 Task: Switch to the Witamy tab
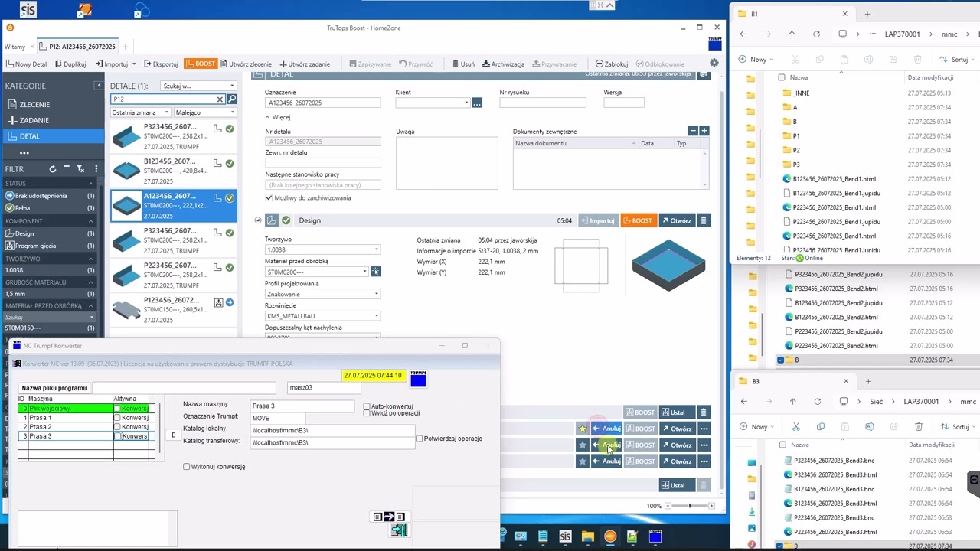click(x=15, y=47)
